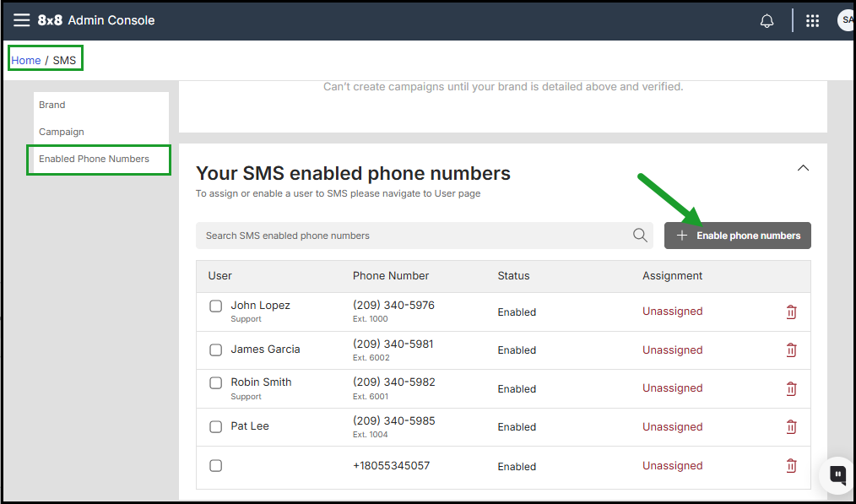Collapse the SMS enabled phone numbers section

click(803, 168)
